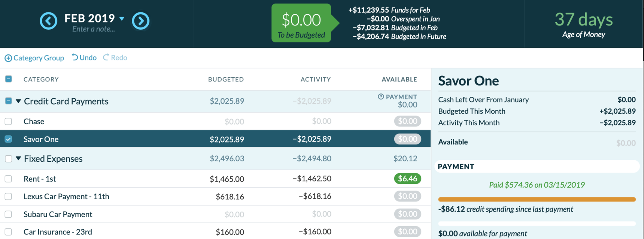Sort by the BUDGETED column header
This screenshot has width=644, height=239.
click(x=226, y=79)
